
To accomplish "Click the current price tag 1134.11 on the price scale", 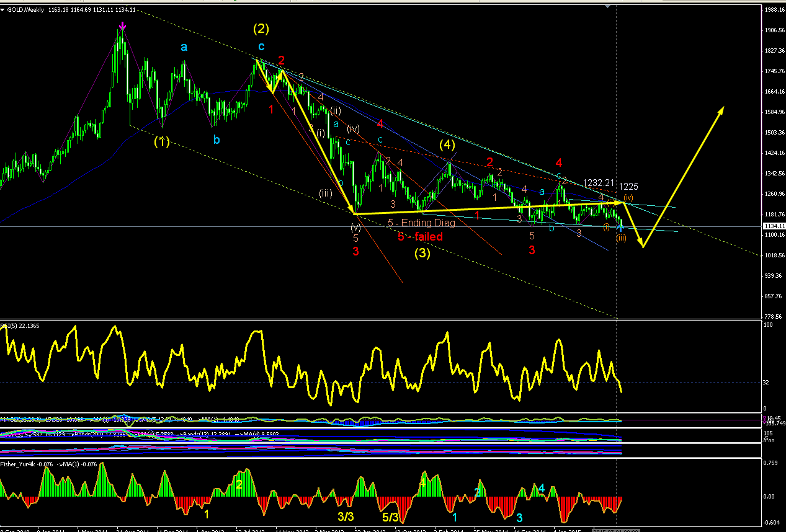I will (773, 226).
